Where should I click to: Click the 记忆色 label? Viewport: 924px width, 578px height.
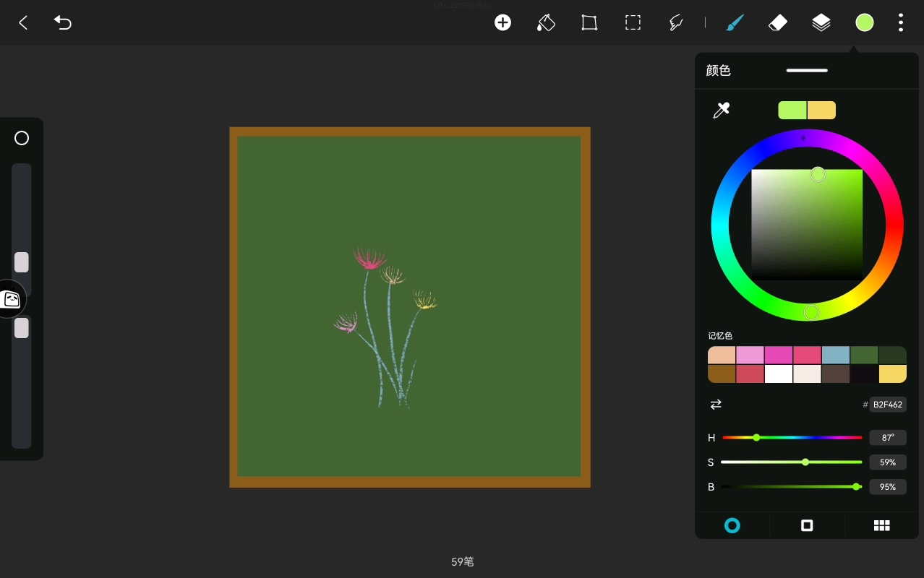[720, 336]
